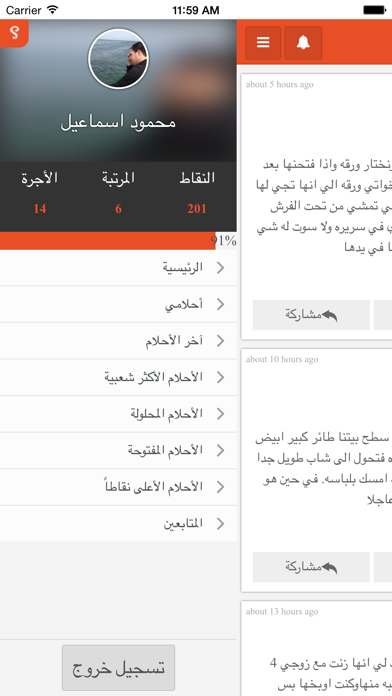This screenshot has width=392, height=696.
Task: Open notifications bell icon
Action: click(303, 43)
